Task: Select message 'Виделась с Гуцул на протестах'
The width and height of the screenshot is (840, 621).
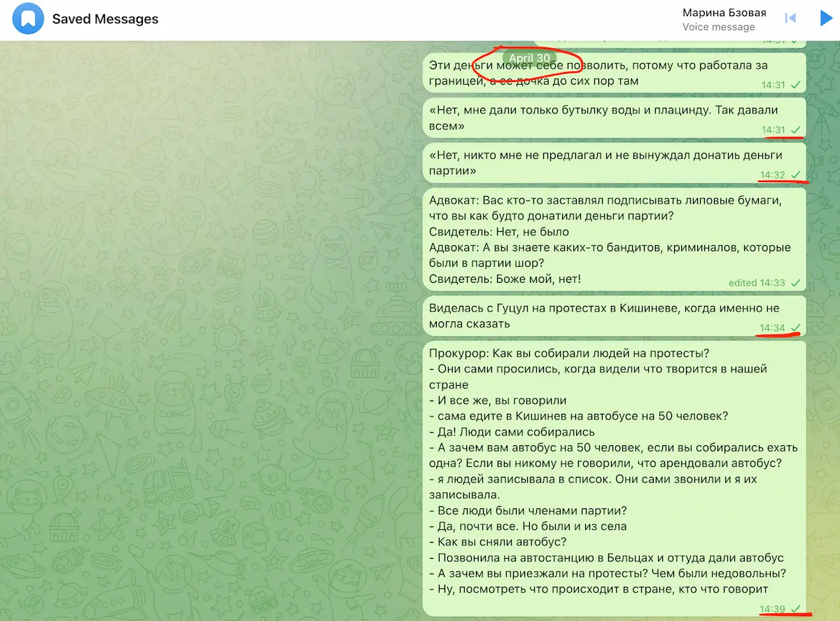Action: click(x=615, y=316)
